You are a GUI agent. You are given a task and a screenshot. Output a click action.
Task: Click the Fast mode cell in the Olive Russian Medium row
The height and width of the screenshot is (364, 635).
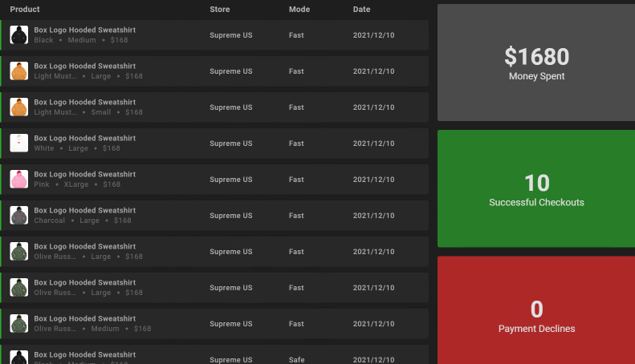click(x=296, y=324)
